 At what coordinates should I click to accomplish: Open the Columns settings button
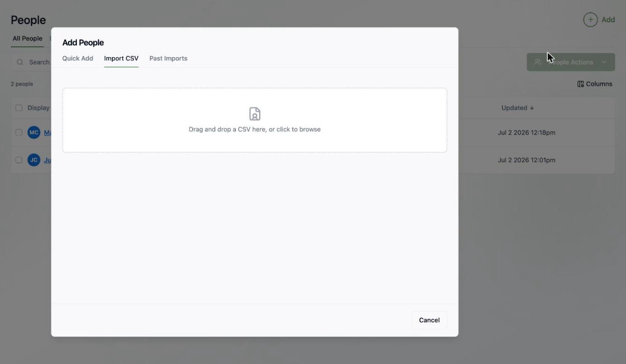(x=595, y=84)
